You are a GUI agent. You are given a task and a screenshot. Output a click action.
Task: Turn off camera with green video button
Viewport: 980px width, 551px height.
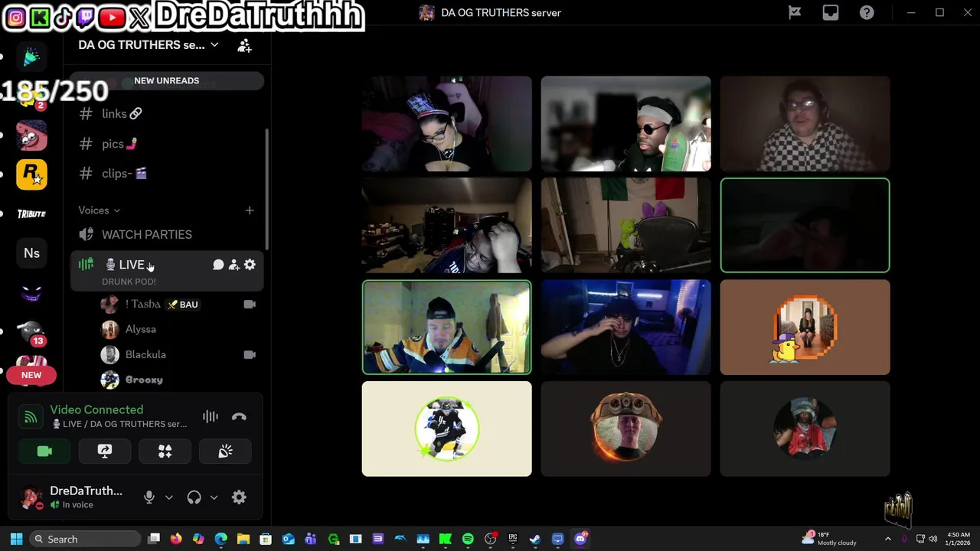44,452
